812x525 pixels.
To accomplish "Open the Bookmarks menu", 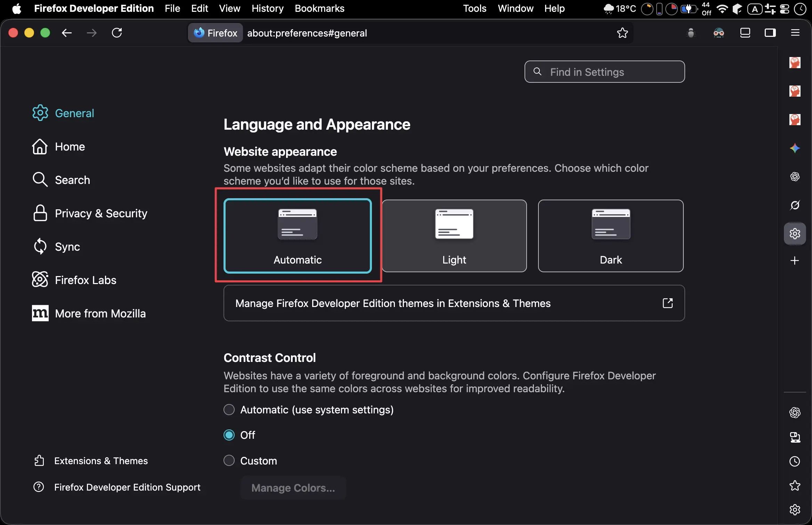I will (319, 8).
